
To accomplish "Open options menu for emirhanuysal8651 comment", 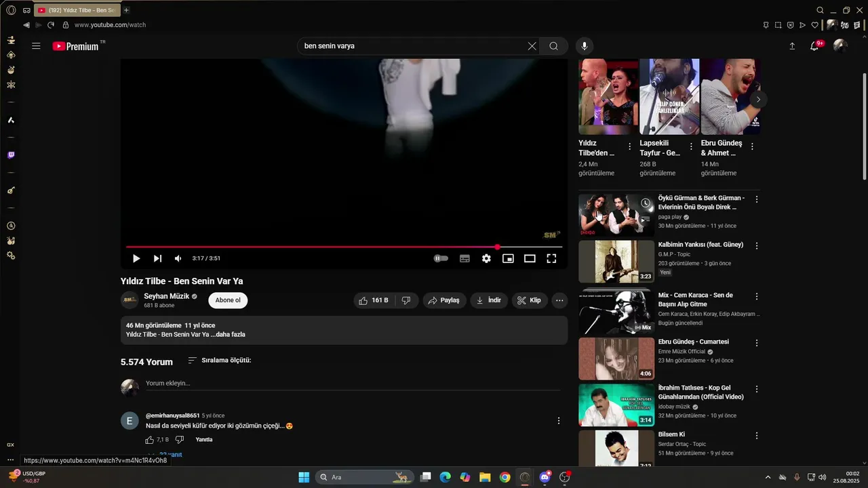I will tap(559, 421).
